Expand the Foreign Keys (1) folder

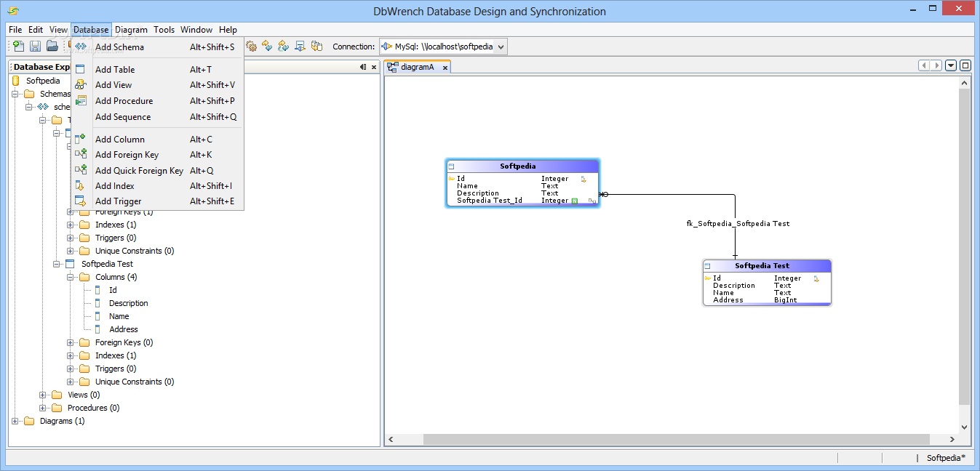click(71, 212)
